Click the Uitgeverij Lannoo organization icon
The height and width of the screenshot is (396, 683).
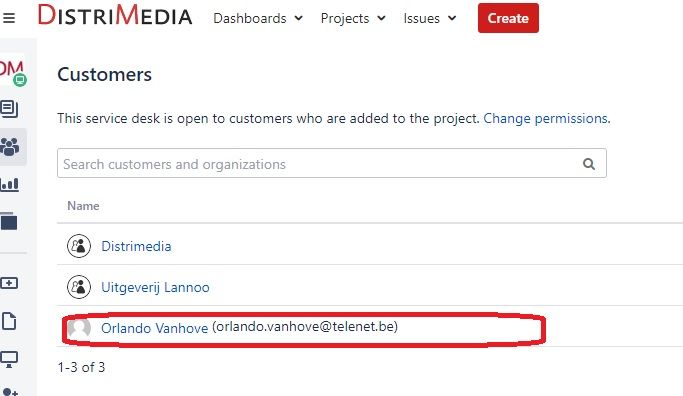click(79, 287)
